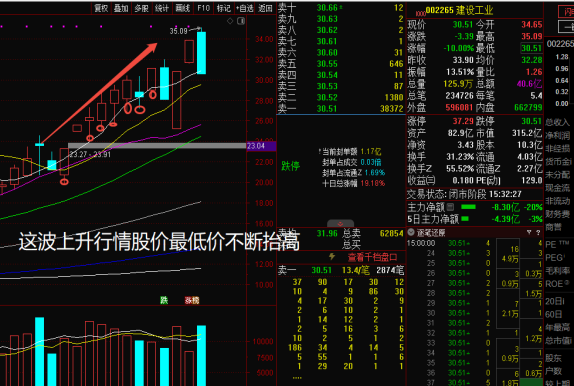
Task: Click the PEG item in right sidebar
Action: (554, 257)
